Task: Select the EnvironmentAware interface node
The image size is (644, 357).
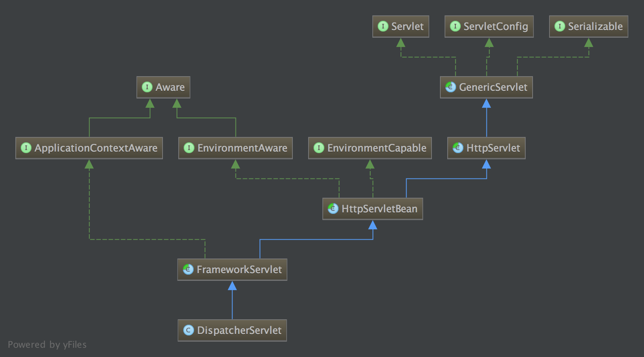Action: (235, 148)
